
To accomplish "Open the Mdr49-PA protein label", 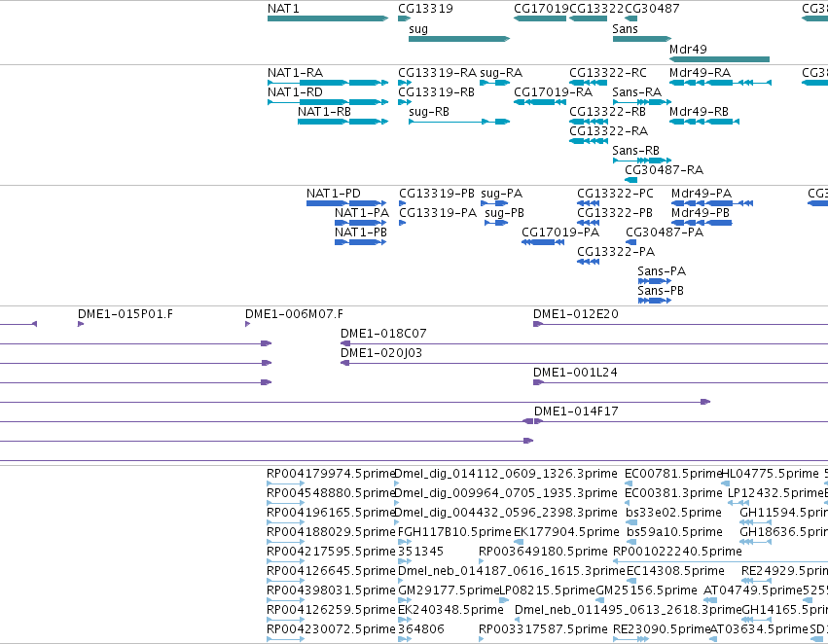I will tap(702, 194).
